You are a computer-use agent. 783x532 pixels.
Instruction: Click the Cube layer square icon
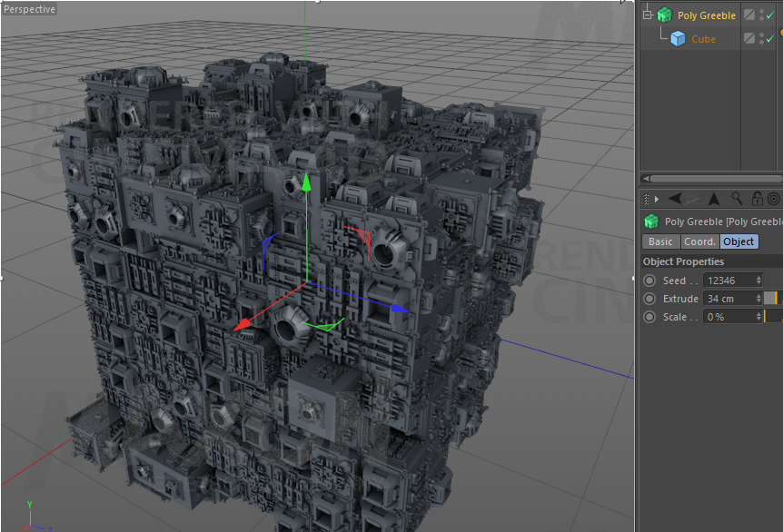748,38
